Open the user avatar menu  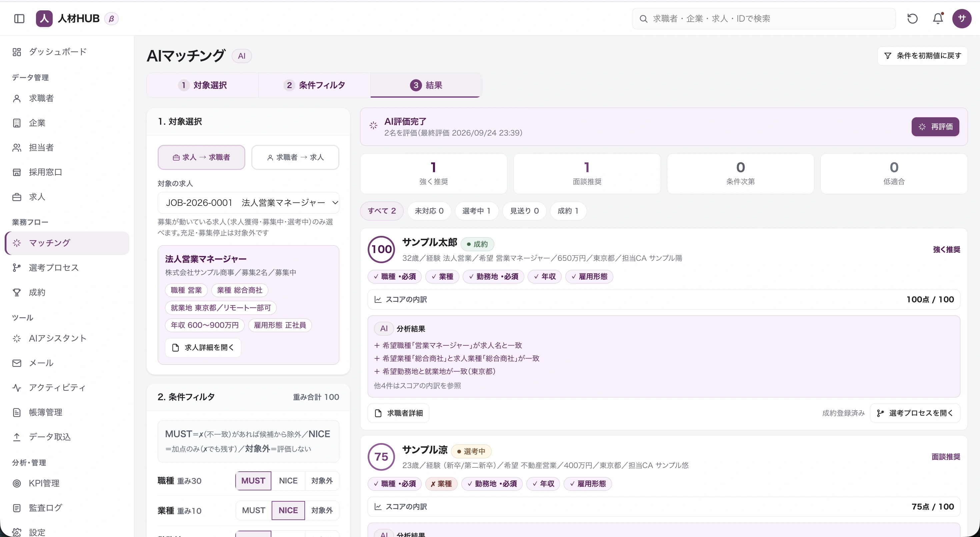(x=962, y=19)
